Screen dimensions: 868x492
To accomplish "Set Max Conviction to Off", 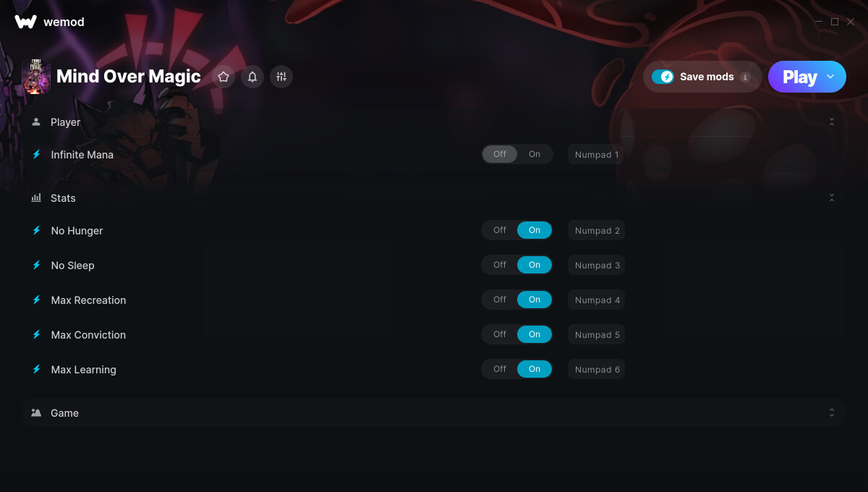I will point(500,334).
